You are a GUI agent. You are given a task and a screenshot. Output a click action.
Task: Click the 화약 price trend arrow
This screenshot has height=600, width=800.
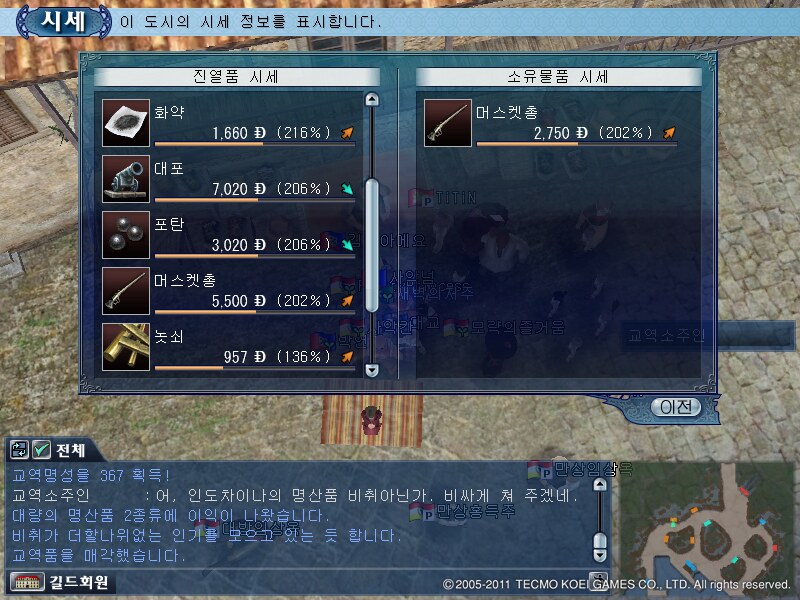tap(347, 133)
